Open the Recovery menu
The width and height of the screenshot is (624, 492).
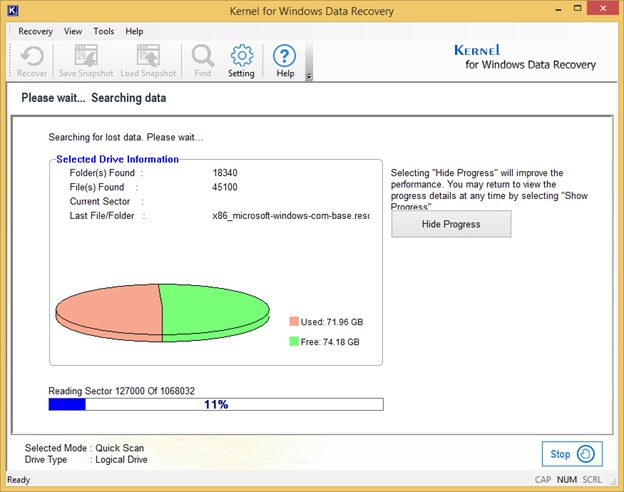coord(35,31)
